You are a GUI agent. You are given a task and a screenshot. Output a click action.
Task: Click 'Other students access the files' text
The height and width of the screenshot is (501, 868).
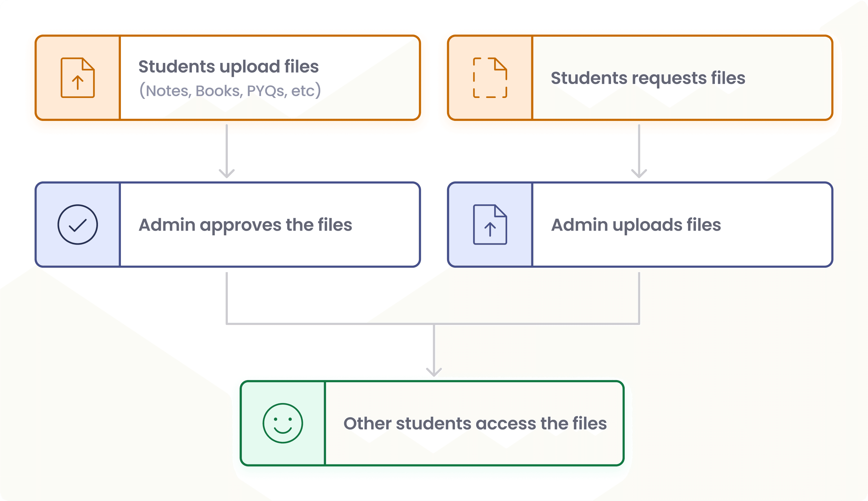pos(475,423)
